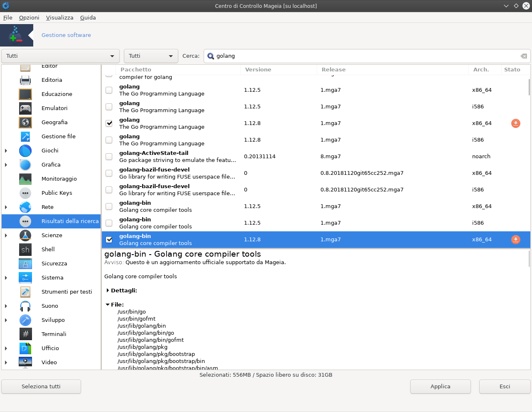Click the Risultati della ricerca icon
The width and height of the screenshot is (532, 412).
point(25,221)
